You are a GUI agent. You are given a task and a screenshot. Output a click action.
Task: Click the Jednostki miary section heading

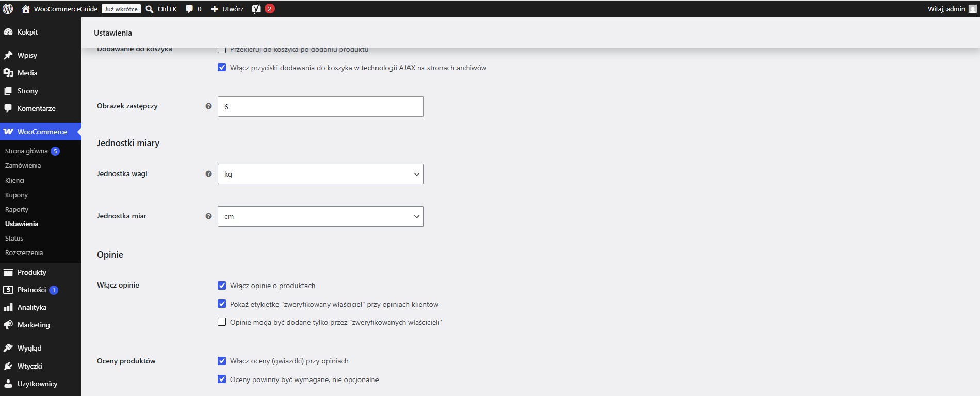[128, 143]
